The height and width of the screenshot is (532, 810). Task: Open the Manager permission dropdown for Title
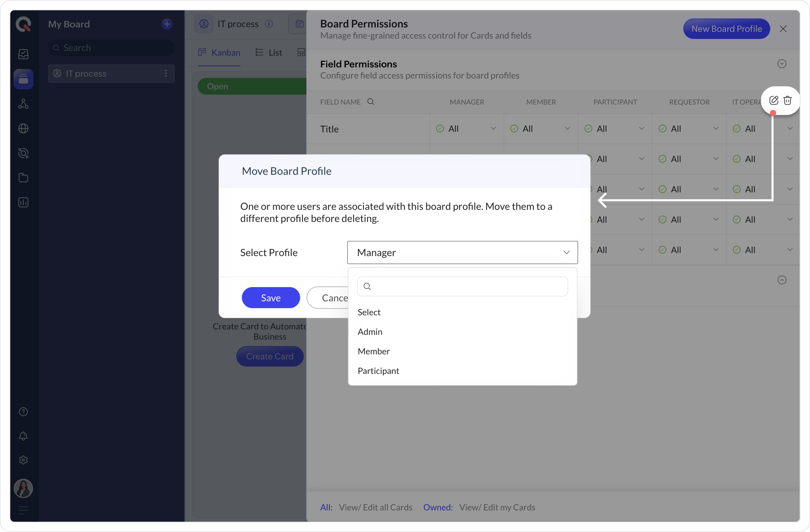click(466, 129)
